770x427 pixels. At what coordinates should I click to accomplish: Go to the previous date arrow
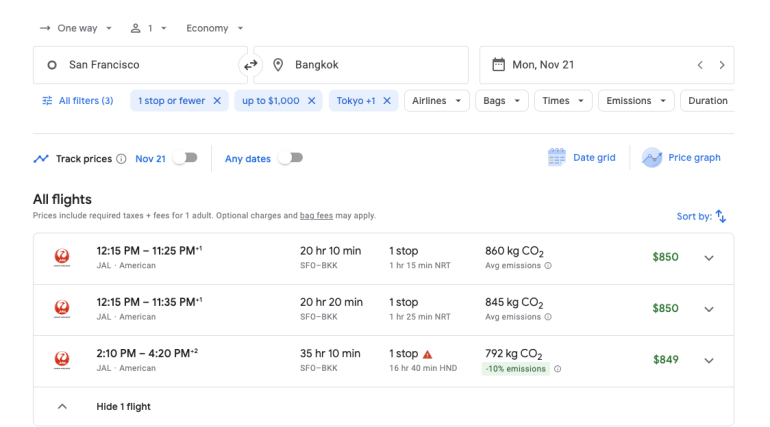(700, 65)
